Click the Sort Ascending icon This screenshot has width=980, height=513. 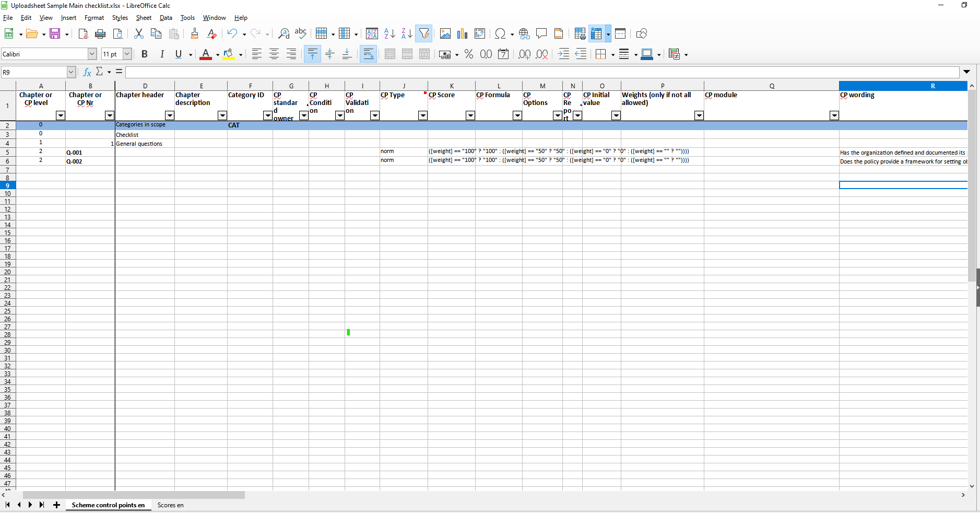(x=389, y=34)
